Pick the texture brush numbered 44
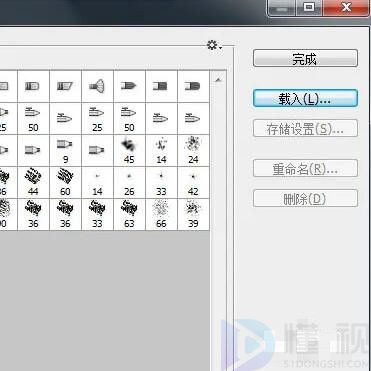 click(x=33, y=182)
